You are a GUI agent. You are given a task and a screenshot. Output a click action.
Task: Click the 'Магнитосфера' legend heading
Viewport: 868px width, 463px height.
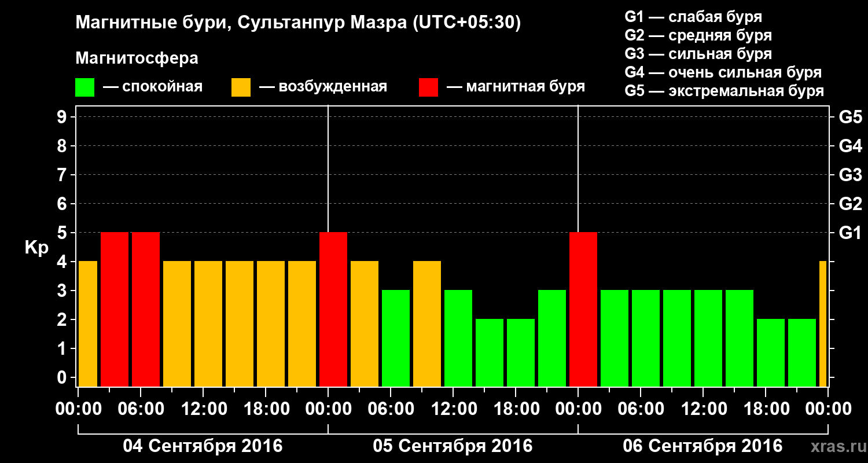tap(137, 58)
